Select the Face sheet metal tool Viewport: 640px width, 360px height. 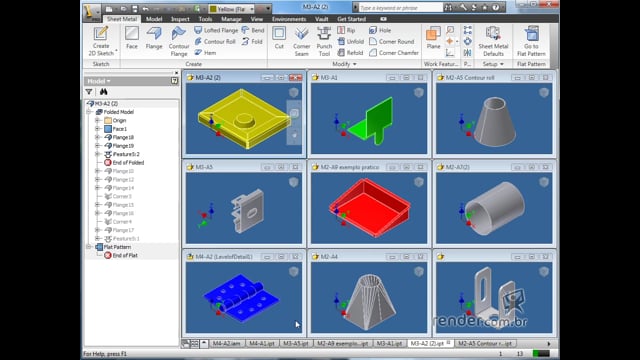[x=131, y=38]
